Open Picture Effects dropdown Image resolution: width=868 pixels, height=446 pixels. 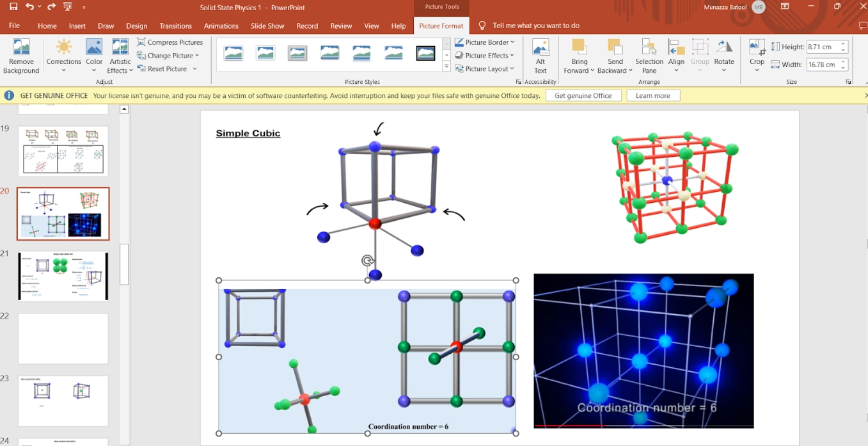click(x=485, y=56)
